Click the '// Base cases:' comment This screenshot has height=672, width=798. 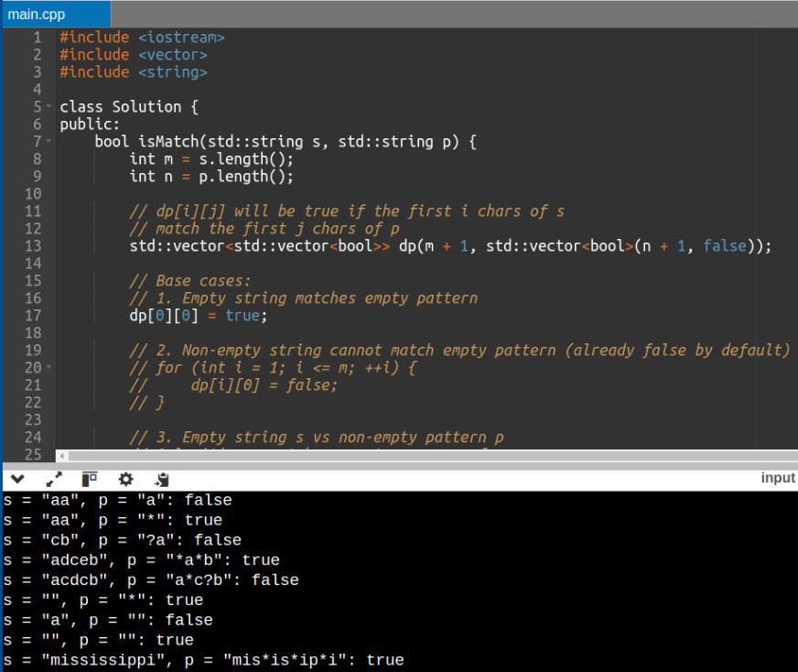pos(189,281)
